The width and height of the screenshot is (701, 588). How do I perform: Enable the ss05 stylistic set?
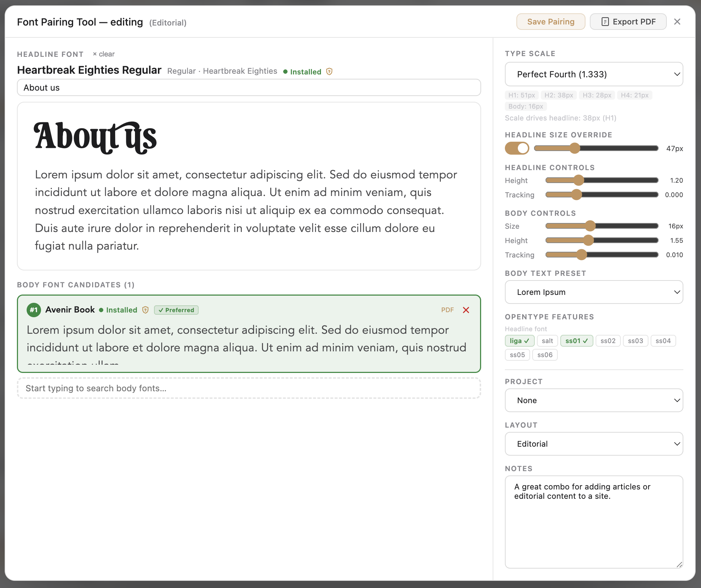pyautogui.click(x=517, y=355)
